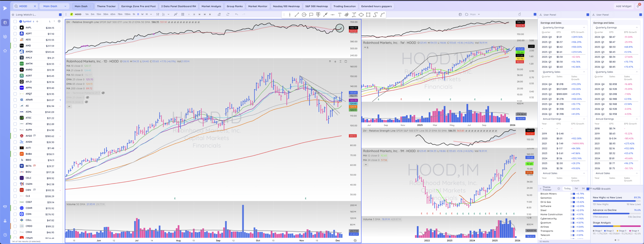Select the trend line drawing tool

297,15
